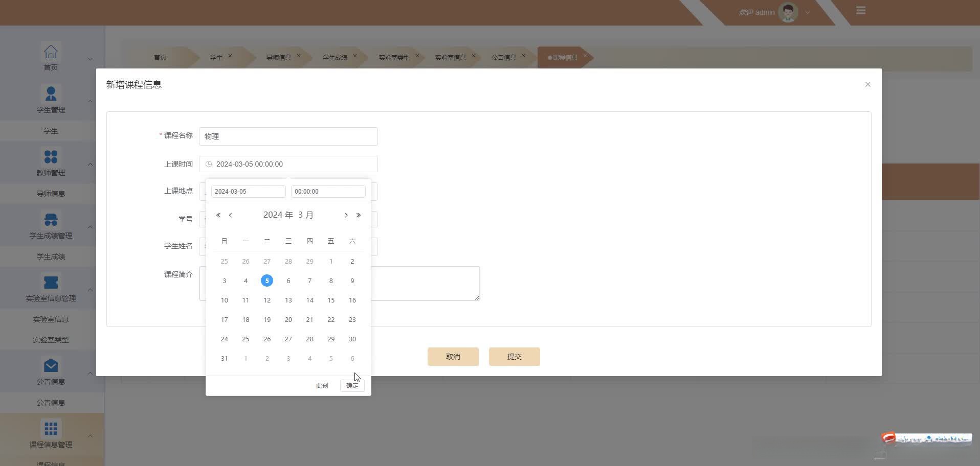Click the admin avatar picture
Viewport: 980px width, 466px height.
tap(788, 12)
